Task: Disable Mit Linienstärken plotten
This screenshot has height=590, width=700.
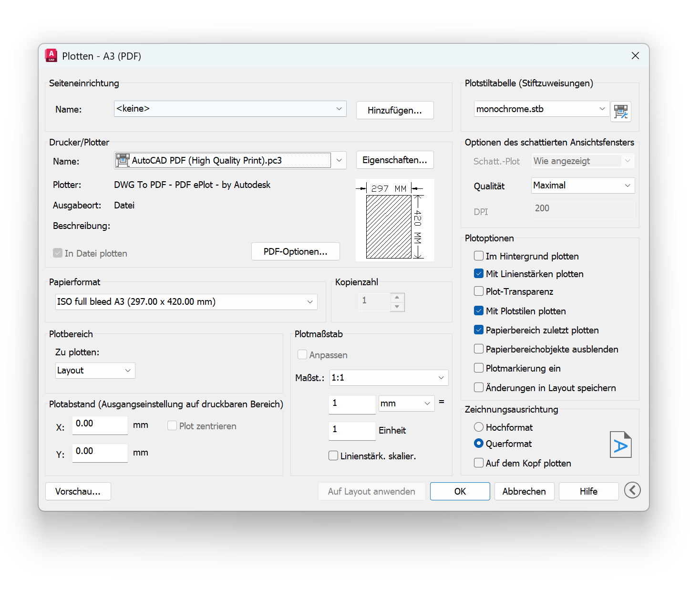Action: pos(479,274)
